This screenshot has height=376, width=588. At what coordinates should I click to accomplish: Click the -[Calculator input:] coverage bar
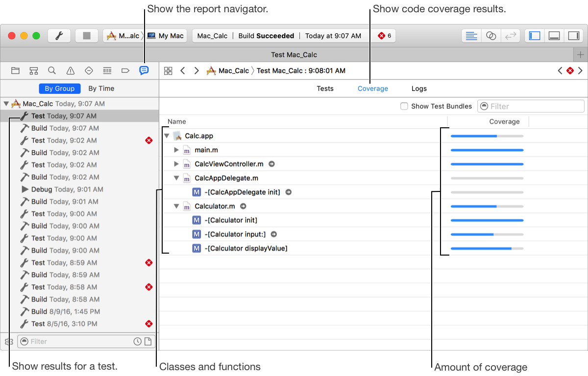pos(487,235)
